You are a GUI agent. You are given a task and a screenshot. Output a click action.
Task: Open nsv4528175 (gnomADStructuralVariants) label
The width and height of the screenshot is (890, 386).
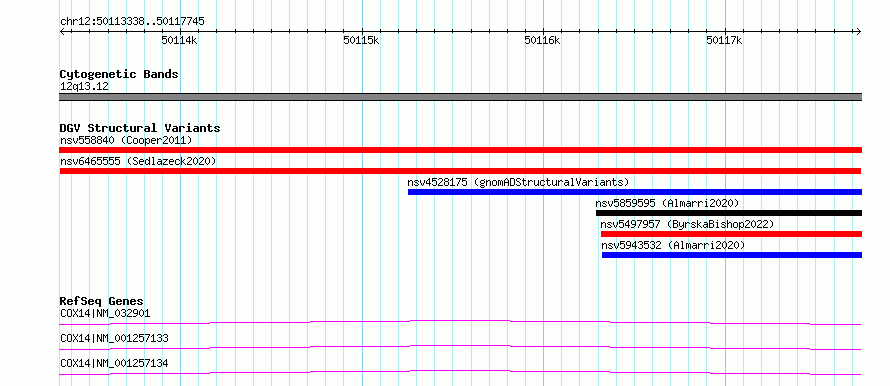[x=518, y=182]
